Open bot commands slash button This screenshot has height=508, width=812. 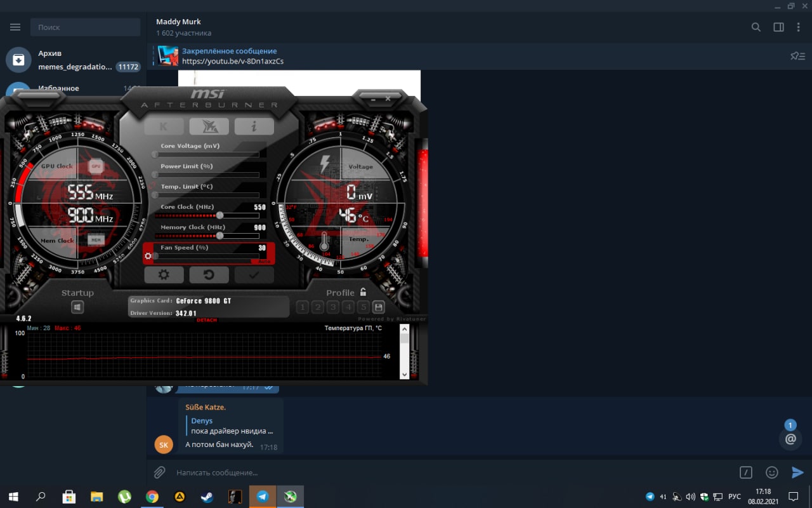point(746,472)
